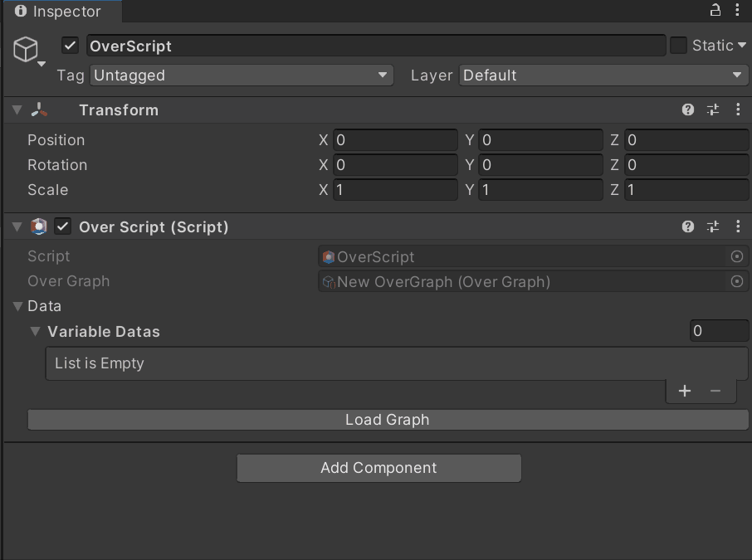Image resolution: width=752 pixels, height=560 pixels.
Task: Open the Inspector panel options menu
Action: [x=738, y=11]
